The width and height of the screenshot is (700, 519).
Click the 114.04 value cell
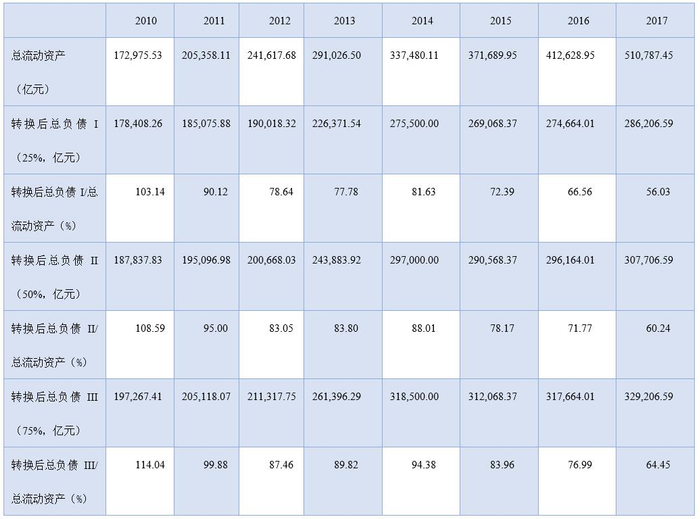tap(145, 465)
